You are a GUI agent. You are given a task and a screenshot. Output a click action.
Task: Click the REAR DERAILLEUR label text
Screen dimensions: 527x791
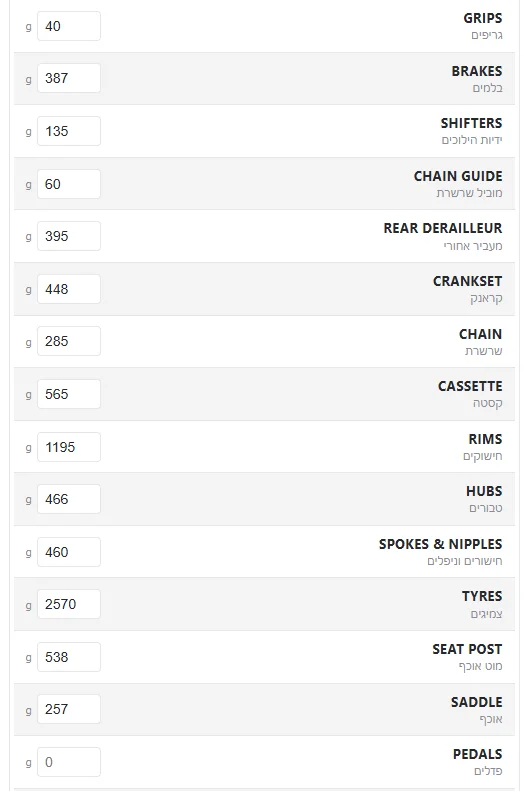pyautogui.click(x=443, y=229)
